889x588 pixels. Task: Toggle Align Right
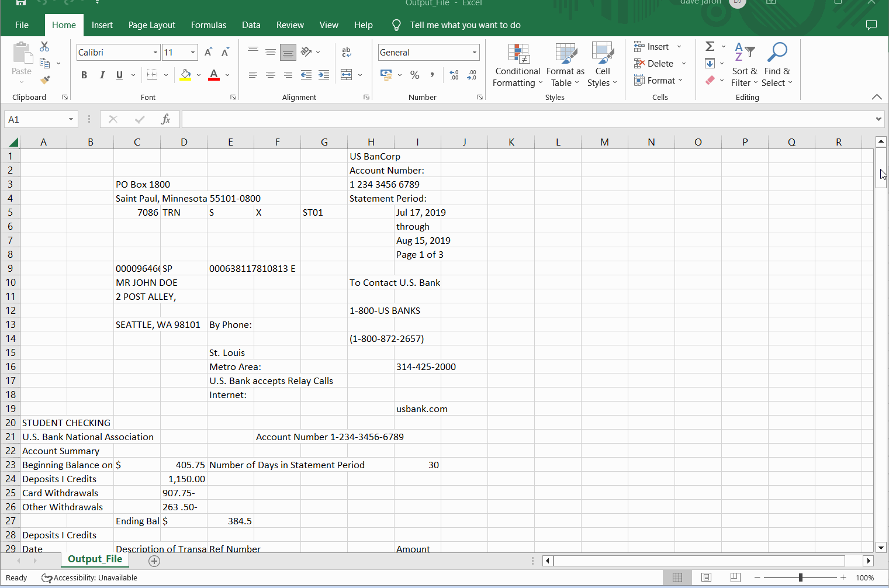(x=288, y=75)
